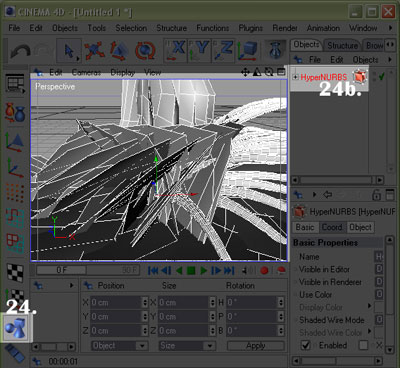400x368 pixels.
Task: Click the viewport zoom camera icon
Action: pos(257,72)
